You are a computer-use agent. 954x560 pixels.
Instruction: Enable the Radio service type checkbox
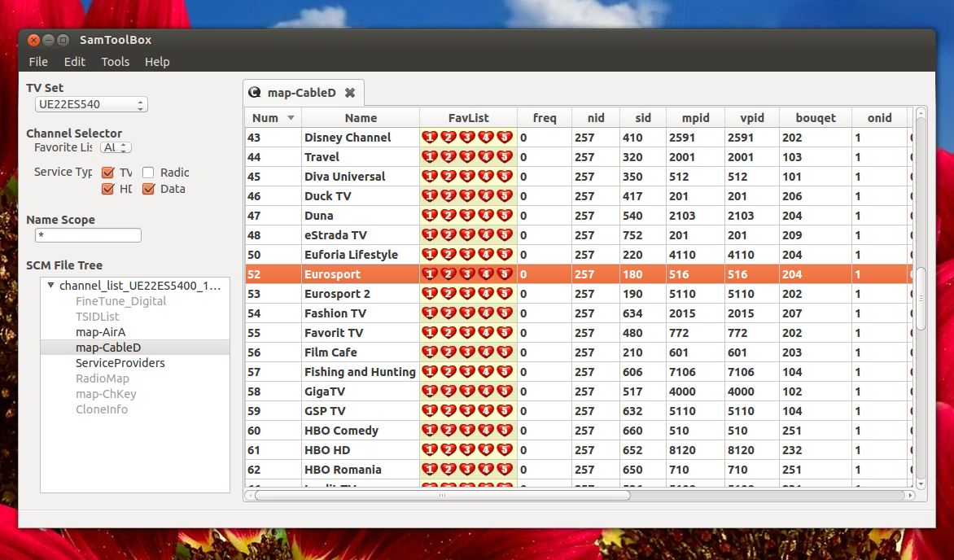click(147, 173)
